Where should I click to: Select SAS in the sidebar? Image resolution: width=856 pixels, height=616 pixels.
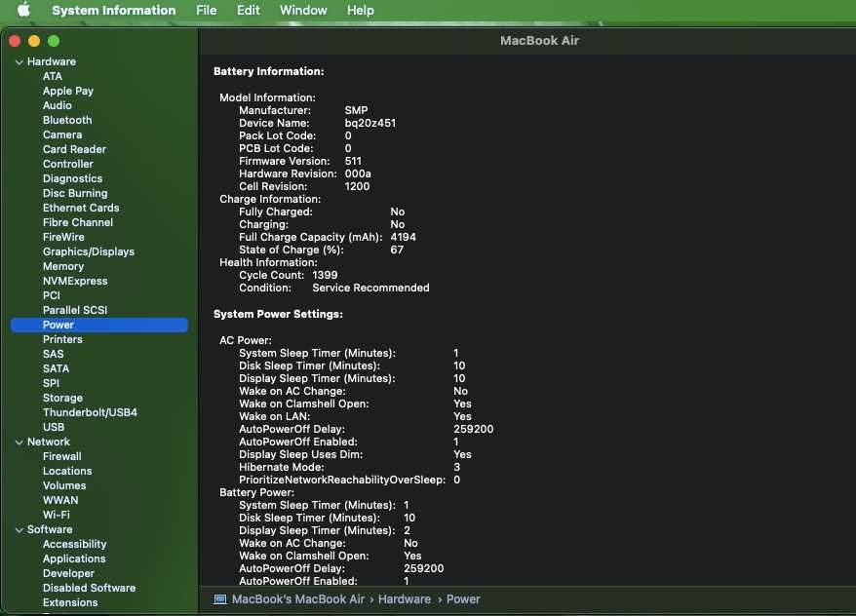pyautogui.click(x=53, y=354)
